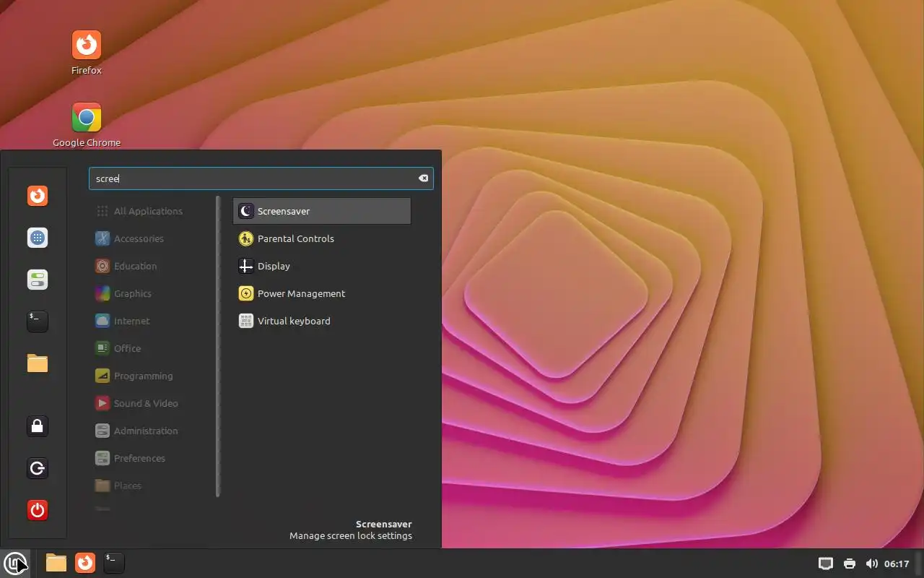Open Display settings from search results
924x578 pixels.
pyautogui.click(x=322, y=266)
